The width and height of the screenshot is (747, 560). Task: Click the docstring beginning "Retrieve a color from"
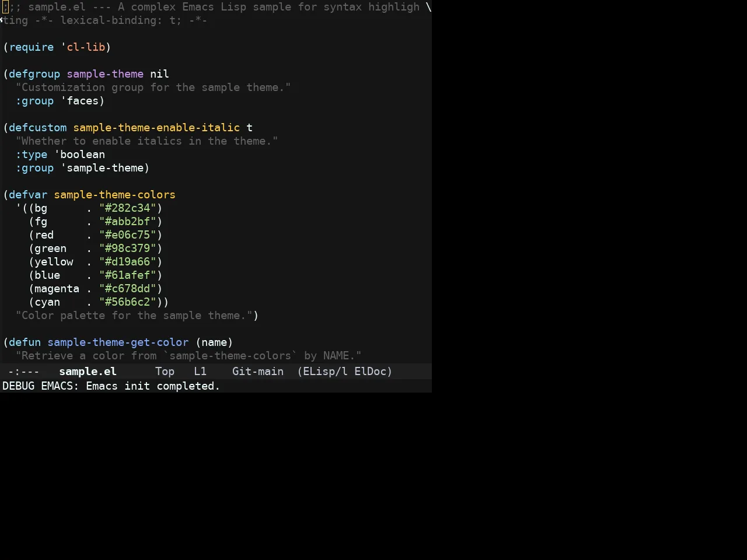pyautogui.click(x=189, y=356)
